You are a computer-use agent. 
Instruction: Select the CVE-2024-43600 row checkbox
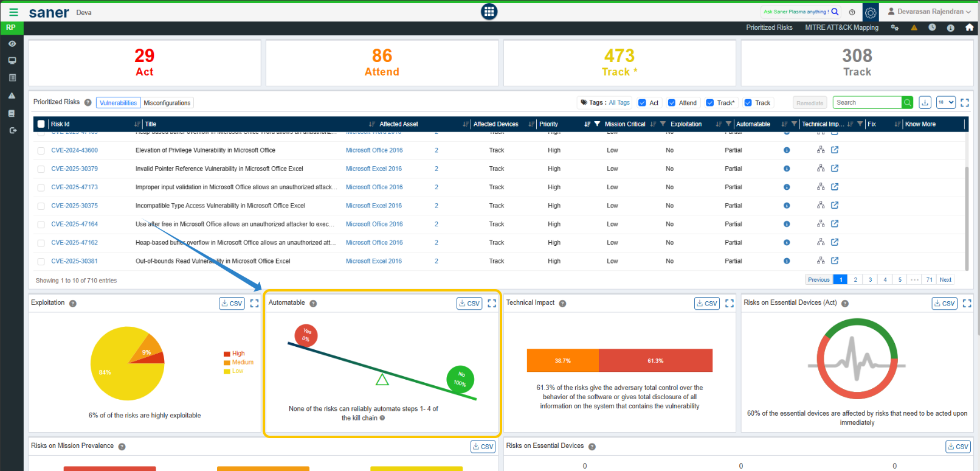coord(41,151)
